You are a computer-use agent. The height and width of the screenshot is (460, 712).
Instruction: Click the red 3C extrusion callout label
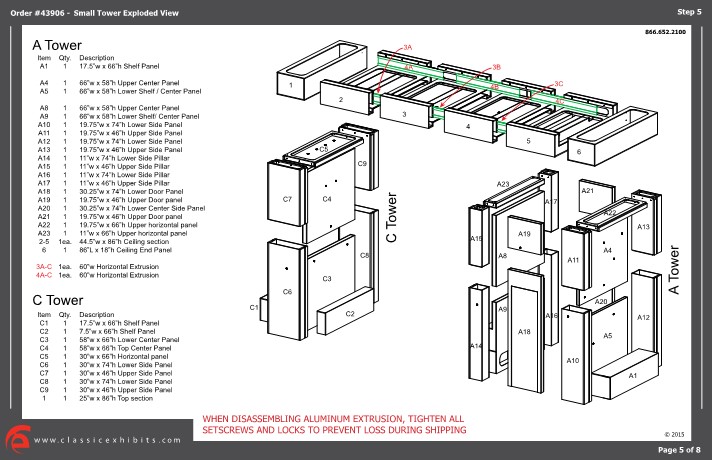[x=558, y=84]
